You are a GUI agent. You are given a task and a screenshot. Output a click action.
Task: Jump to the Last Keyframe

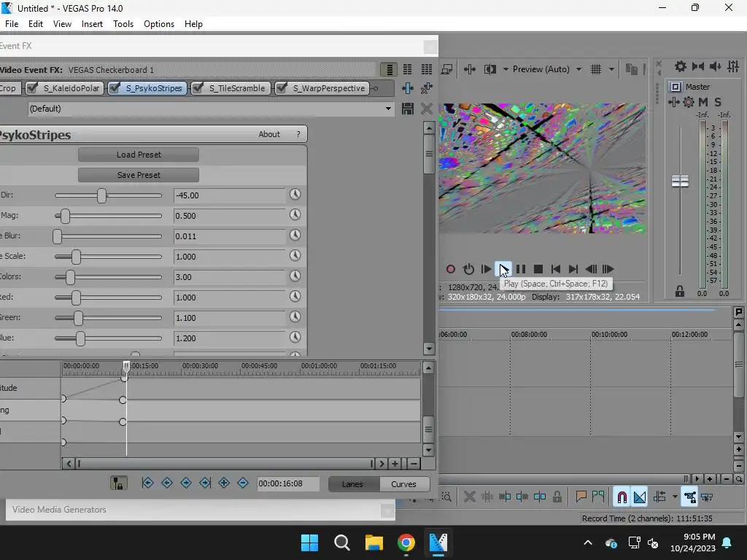(205, 483)
